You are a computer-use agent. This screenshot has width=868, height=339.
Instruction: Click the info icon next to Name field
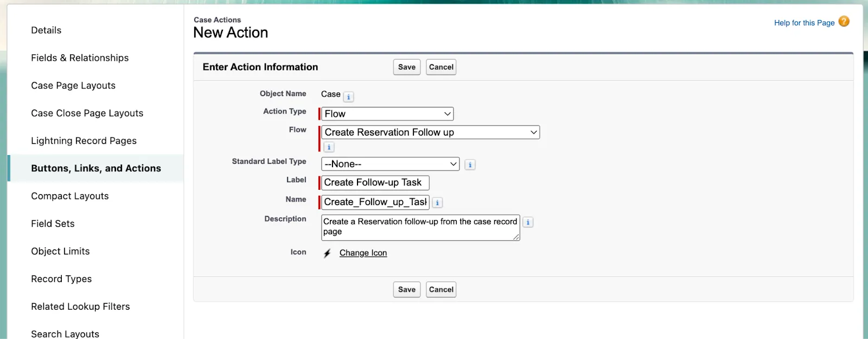coord(437,203)
